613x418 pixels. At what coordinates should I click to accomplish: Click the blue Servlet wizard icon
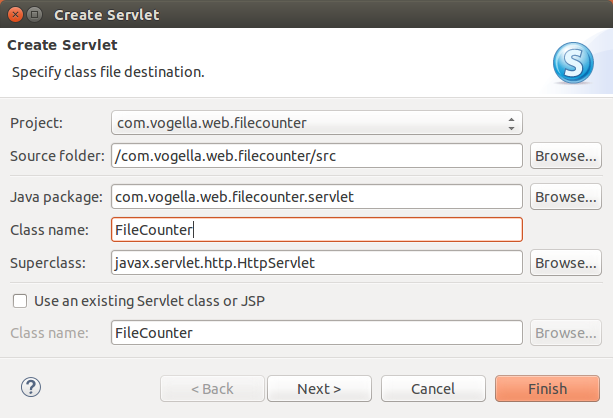click(573, 63)
